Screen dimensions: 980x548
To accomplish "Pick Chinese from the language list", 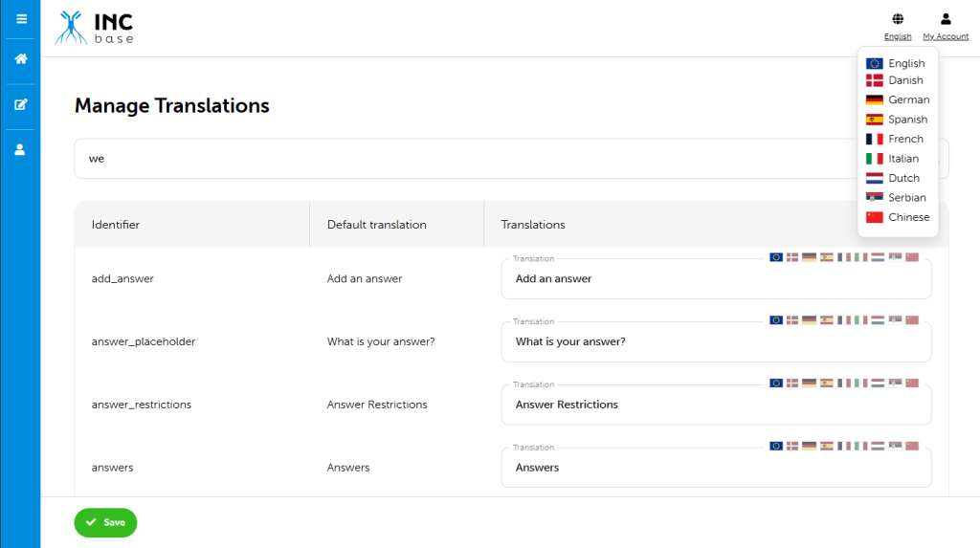I will (x=907, y=217).
